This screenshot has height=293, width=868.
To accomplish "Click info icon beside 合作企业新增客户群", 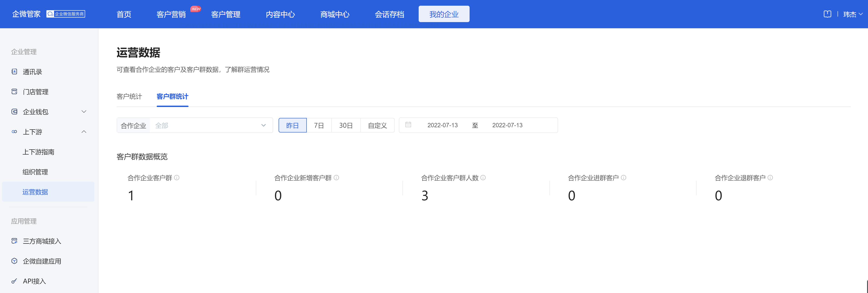I will 336,178.
